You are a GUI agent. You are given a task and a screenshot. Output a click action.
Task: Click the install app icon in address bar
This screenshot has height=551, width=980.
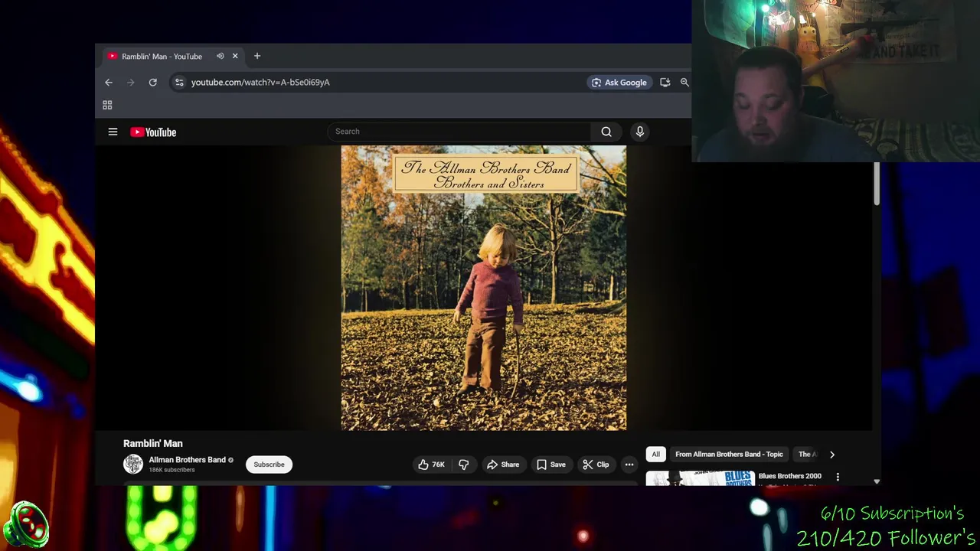click(665, 82)
